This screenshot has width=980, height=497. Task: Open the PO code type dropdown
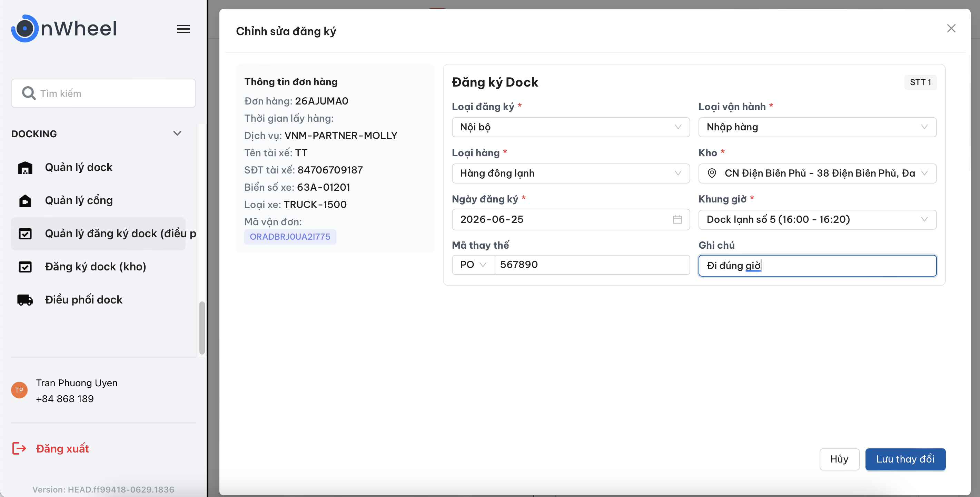click(473, 265)
